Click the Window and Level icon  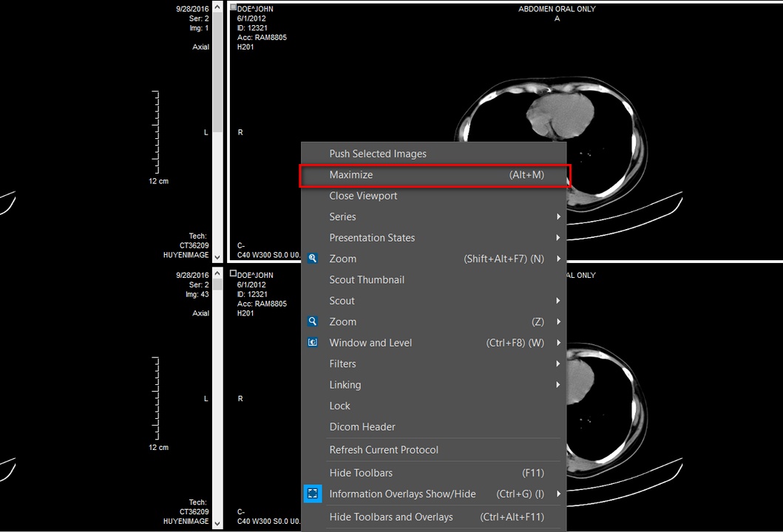coord(313,343)
